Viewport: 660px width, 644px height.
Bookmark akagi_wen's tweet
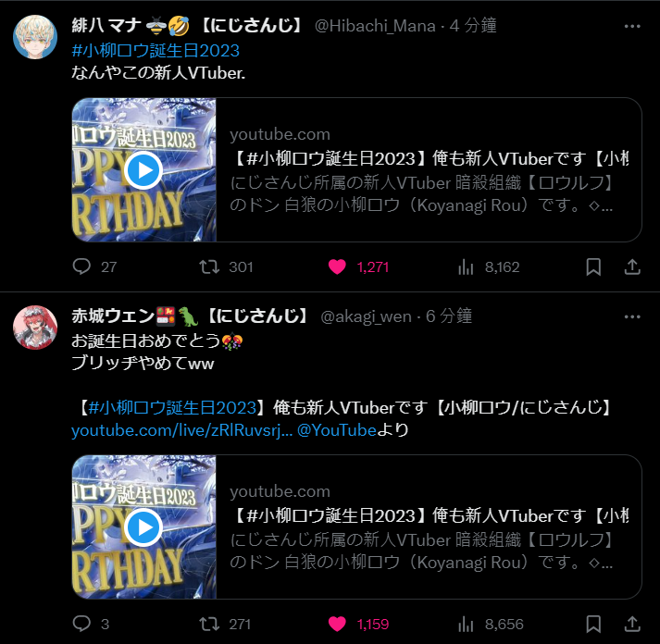593,624
